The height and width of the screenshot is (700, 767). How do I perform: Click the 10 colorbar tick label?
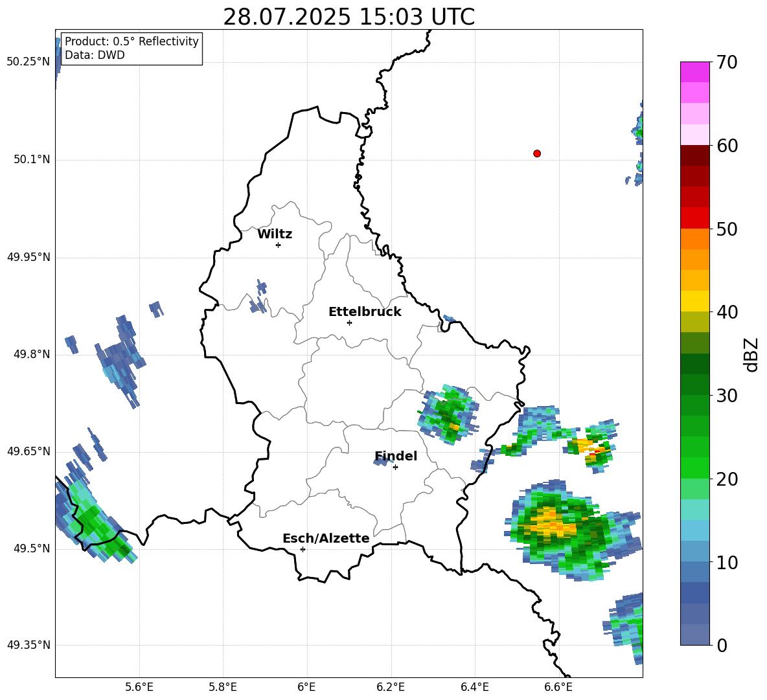tap(727, 562)
